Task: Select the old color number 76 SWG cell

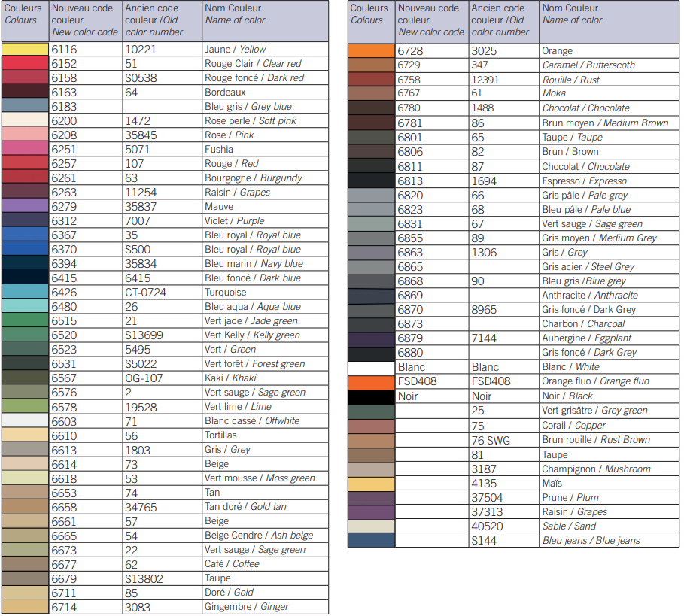Action: tap(503, 439)
